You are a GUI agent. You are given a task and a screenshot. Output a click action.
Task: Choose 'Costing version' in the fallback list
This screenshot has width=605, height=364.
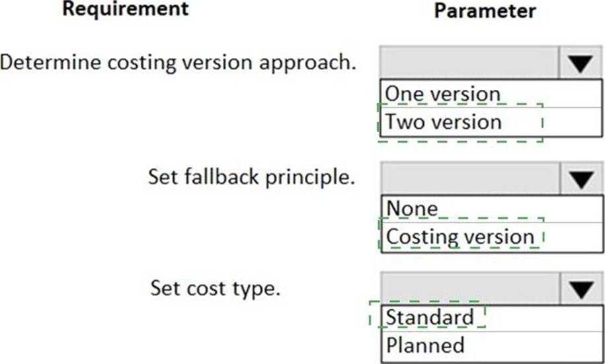(x=492, y=237)
